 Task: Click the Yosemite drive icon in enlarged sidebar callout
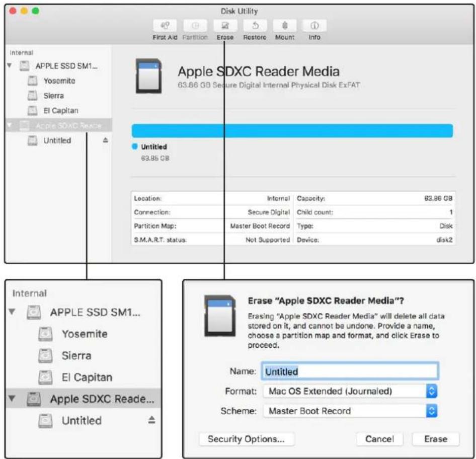45,334
